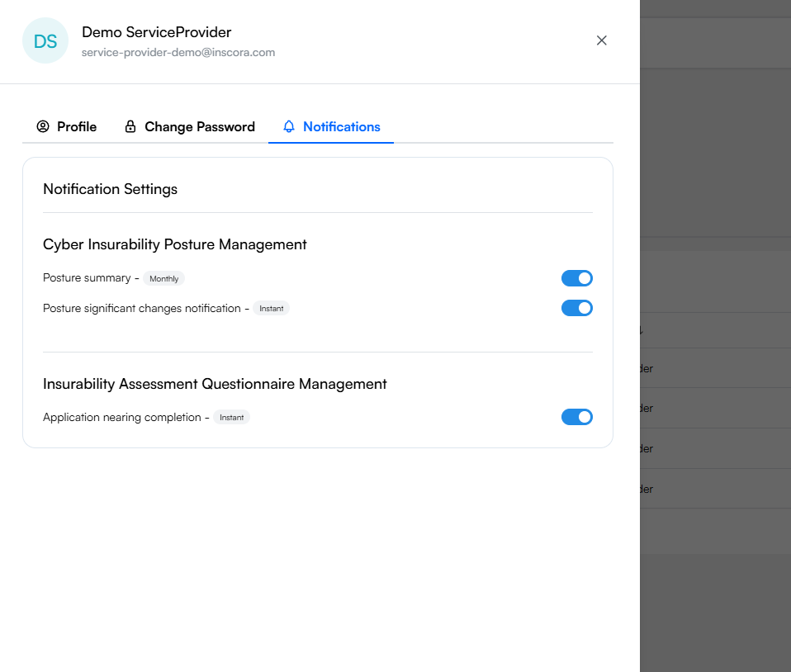Open the frequency selector for Application nearing completion

231,417
